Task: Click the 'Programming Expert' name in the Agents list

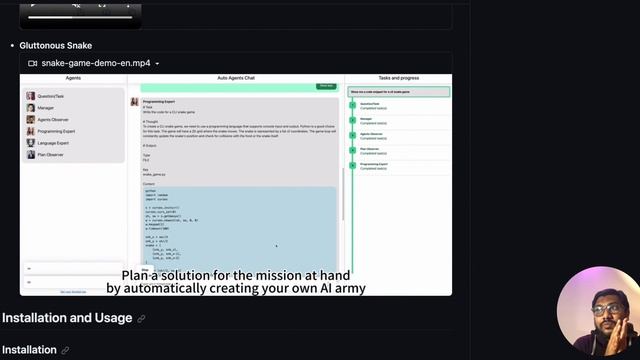Action: point(56,131)
